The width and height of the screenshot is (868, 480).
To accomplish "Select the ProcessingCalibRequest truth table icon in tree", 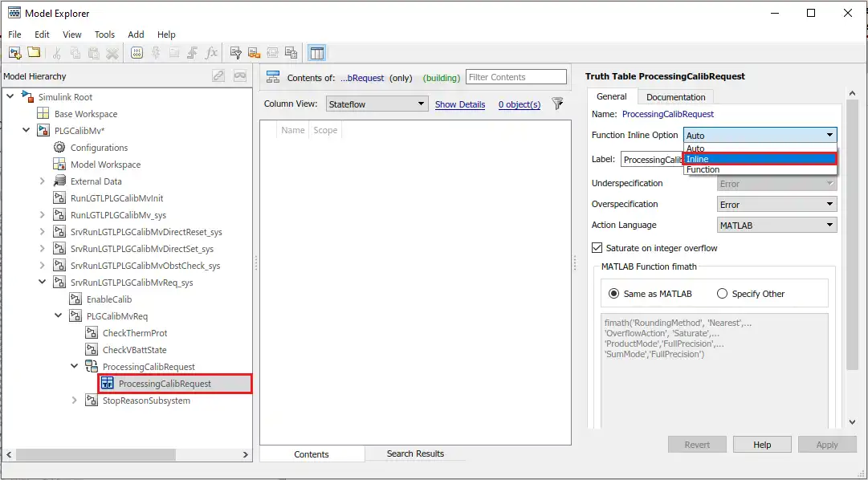I will [x=108, y=384].
